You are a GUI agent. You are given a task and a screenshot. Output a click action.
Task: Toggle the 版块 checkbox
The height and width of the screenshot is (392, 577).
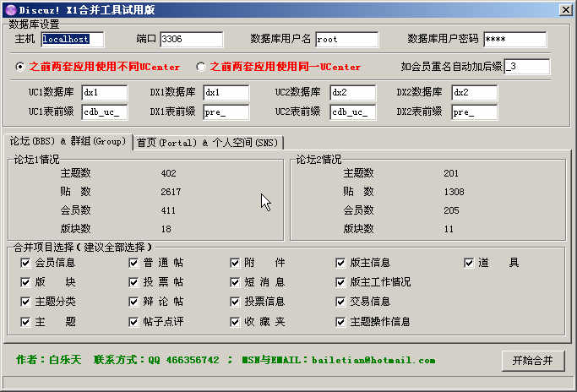pyautogui.click(x=25, y=282)
